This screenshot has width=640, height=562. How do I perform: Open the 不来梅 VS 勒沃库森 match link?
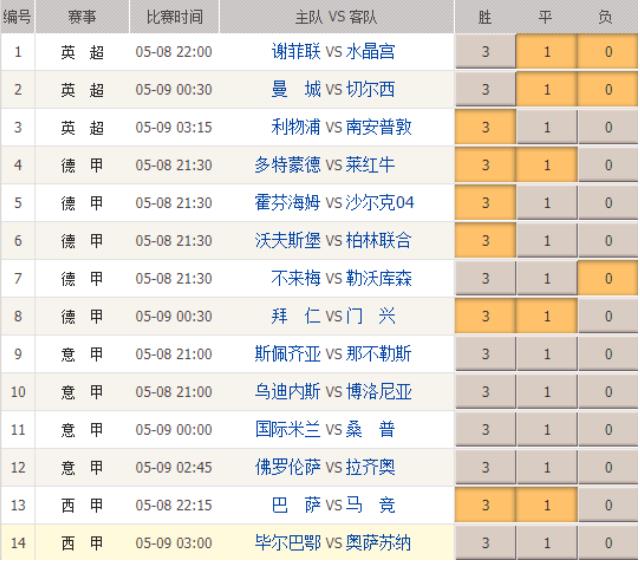[x=342, y=278]
